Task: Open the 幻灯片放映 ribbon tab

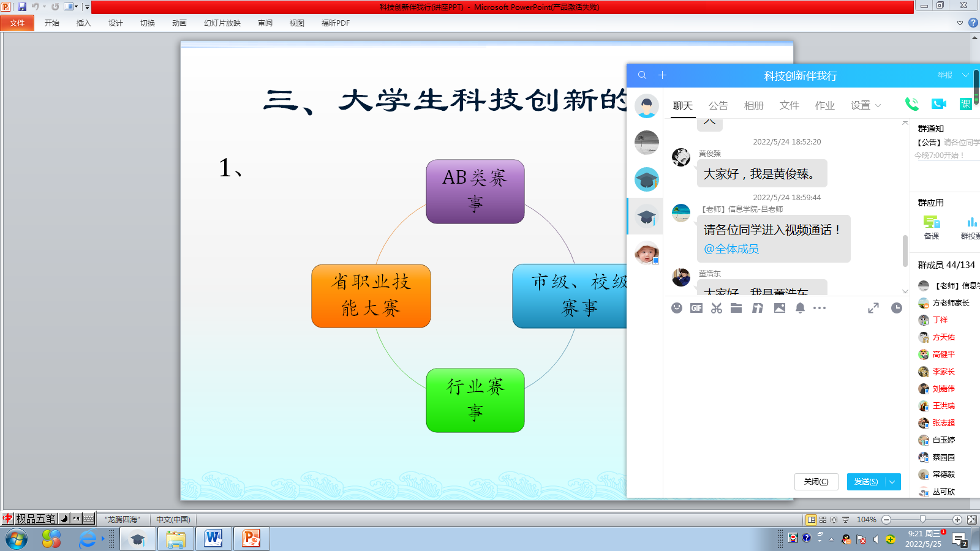Action: point(222,23)
